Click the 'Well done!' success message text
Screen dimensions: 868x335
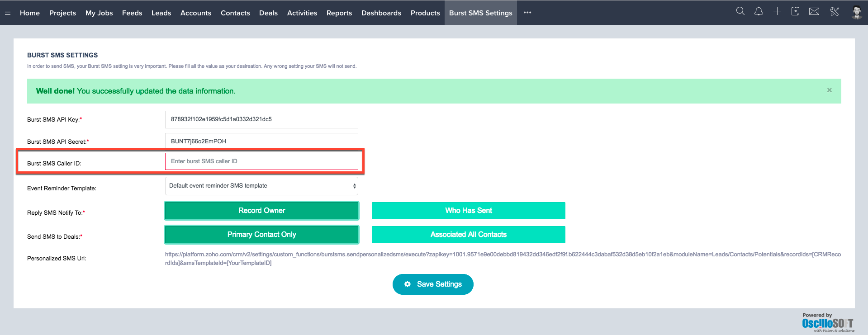(136, 91)
